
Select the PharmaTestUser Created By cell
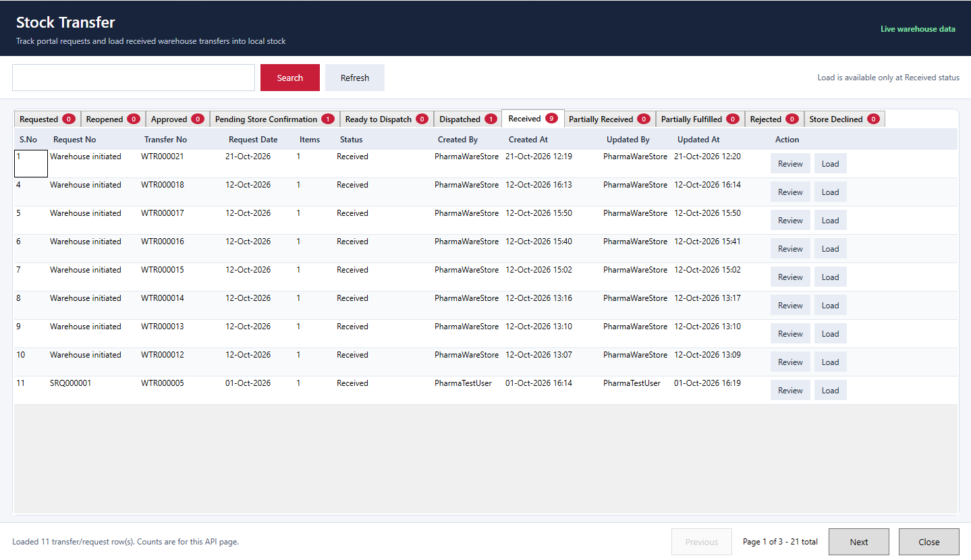coord(468,391)
